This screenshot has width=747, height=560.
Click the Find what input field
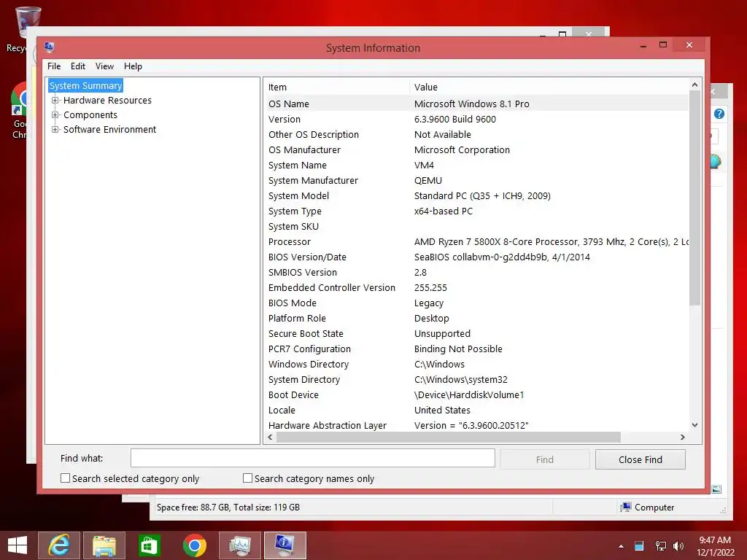(312, 458)
